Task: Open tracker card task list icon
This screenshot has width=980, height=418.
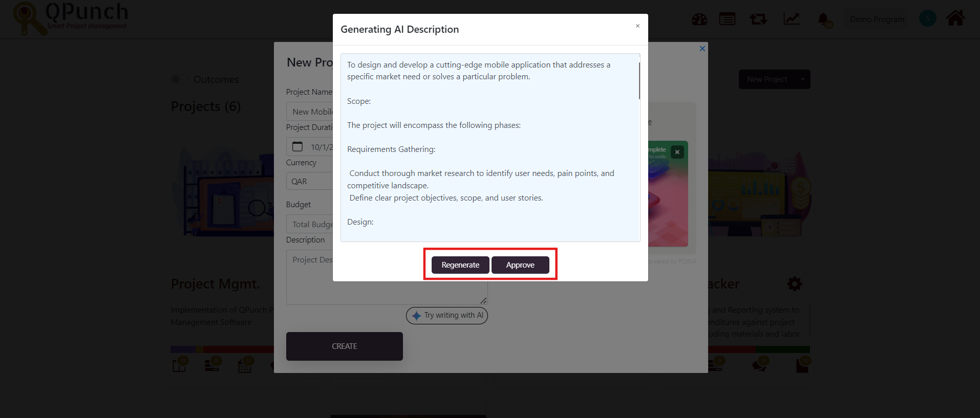Action: pos(716,364)
